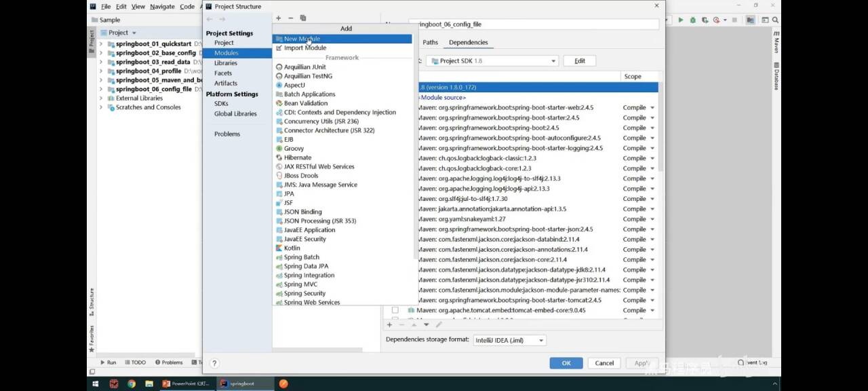Select JSON Processing (JSR 353)
Screen dimensions: 868x391
coord(342,221)
